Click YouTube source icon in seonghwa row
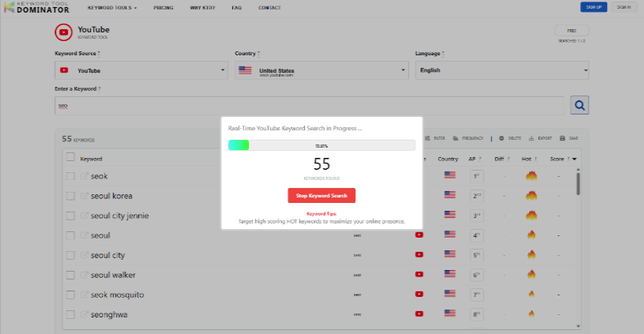Image resolution: width=644 pixels, height=334 pixels. tap(419, 314)
